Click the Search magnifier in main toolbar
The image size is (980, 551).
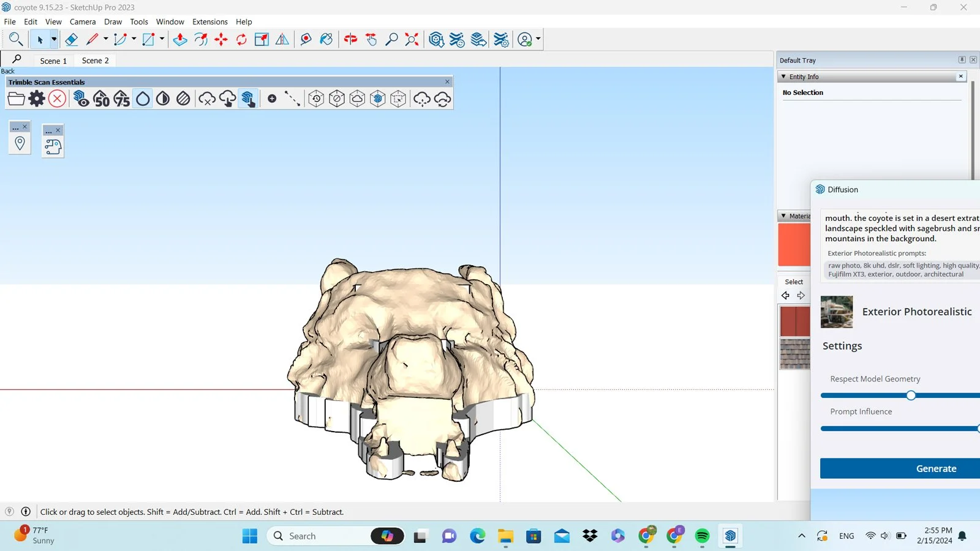16,40
